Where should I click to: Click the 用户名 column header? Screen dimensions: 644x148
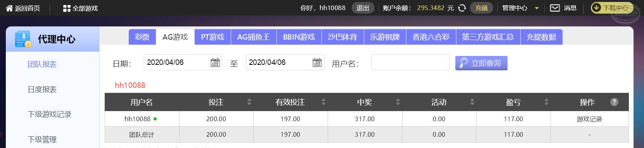tap(142, 102)
